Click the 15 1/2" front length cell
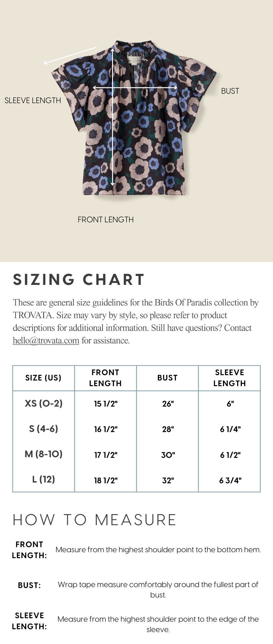Screen dimensions: 273x644 [106, 404]
